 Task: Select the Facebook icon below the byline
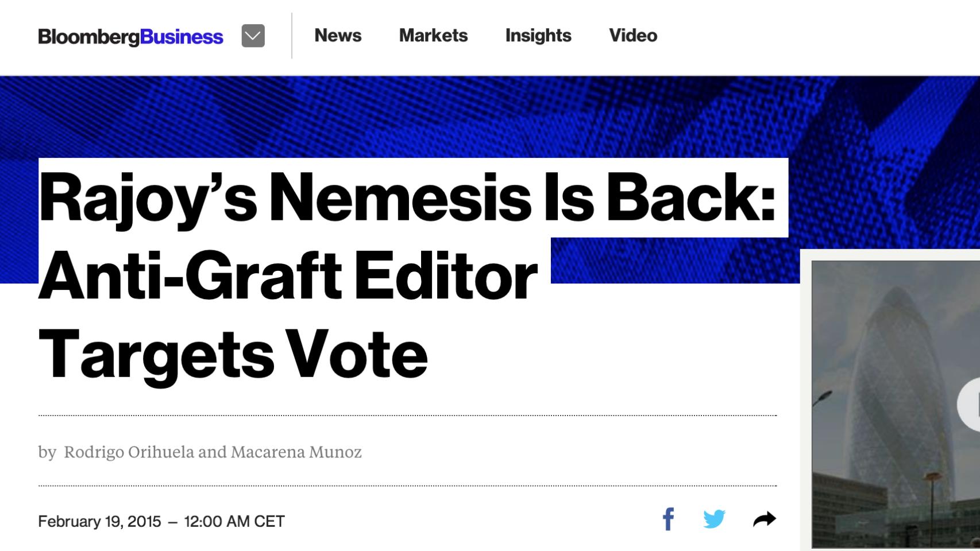click(669, 518)
